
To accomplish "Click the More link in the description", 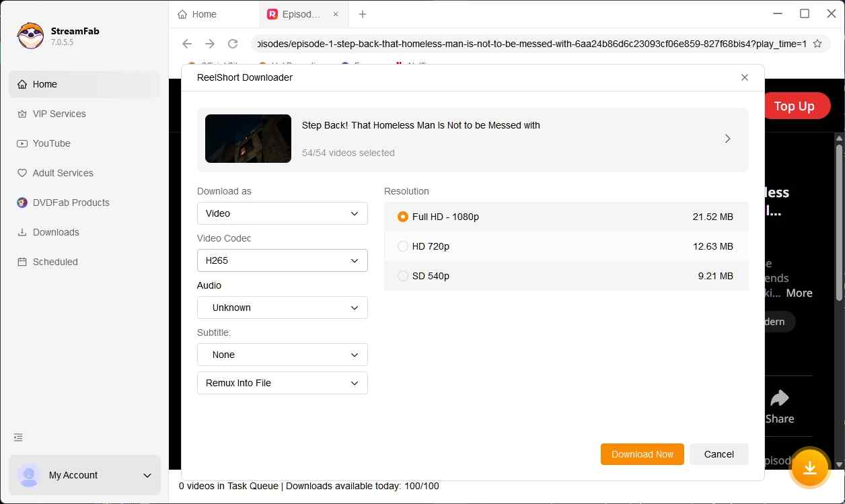I will click(x=799, y=293).
